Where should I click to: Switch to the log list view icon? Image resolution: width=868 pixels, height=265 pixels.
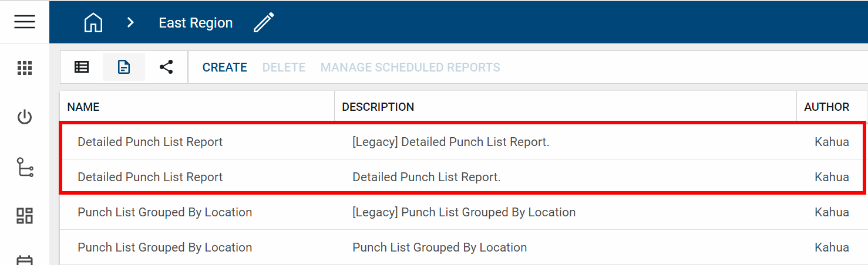[82, 67]
